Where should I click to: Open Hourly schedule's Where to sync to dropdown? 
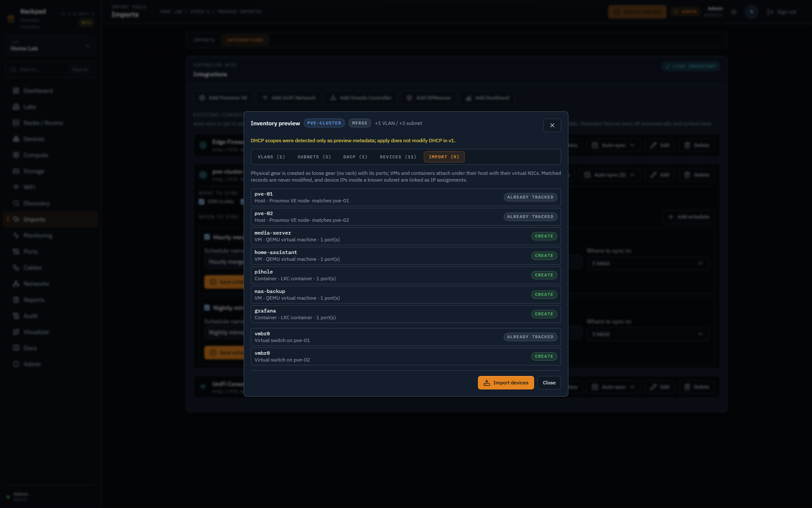pos(647,263)
